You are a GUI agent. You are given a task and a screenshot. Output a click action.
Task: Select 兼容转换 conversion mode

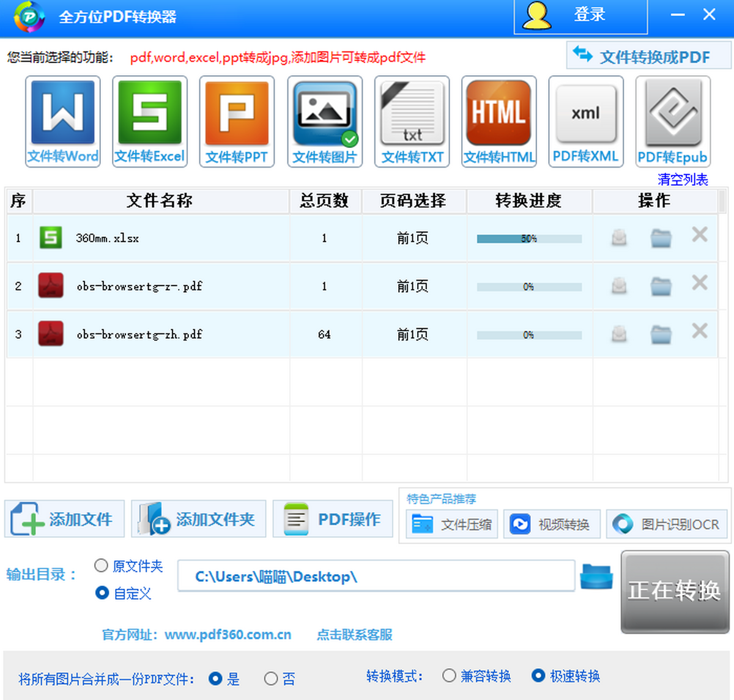[x=449, y=676]
